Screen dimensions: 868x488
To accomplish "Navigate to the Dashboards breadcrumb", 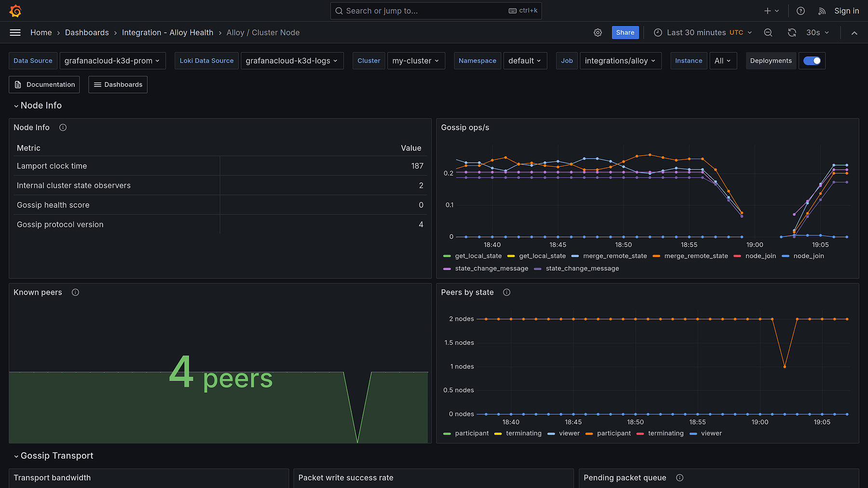I will [x=87, y=32].
